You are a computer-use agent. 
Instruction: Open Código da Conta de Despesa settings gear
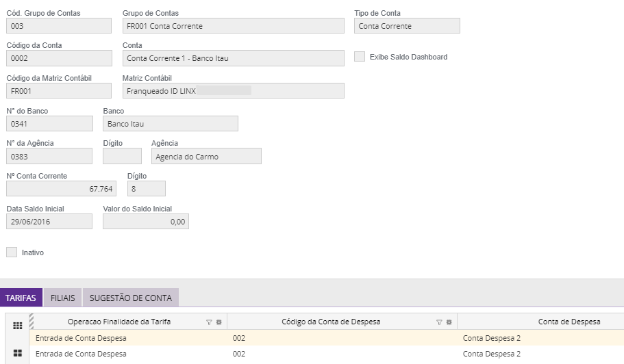449,322
